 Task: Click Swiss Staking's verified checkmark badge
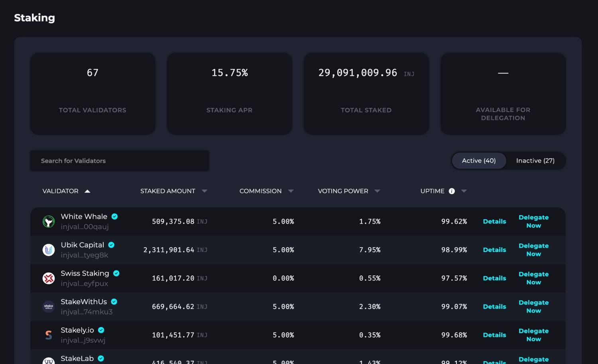pyautogui.click(x=116, y=273)
